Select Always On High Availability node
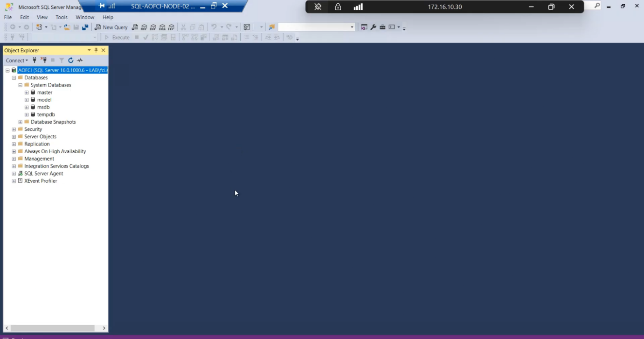Screen dimensions: 644x339 pyautogui.click(x=55, y=151)
